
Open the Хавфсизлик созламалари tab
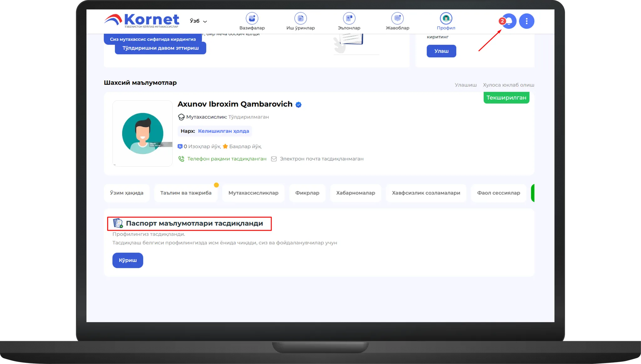pyautogui.click(x=426, y=193)
